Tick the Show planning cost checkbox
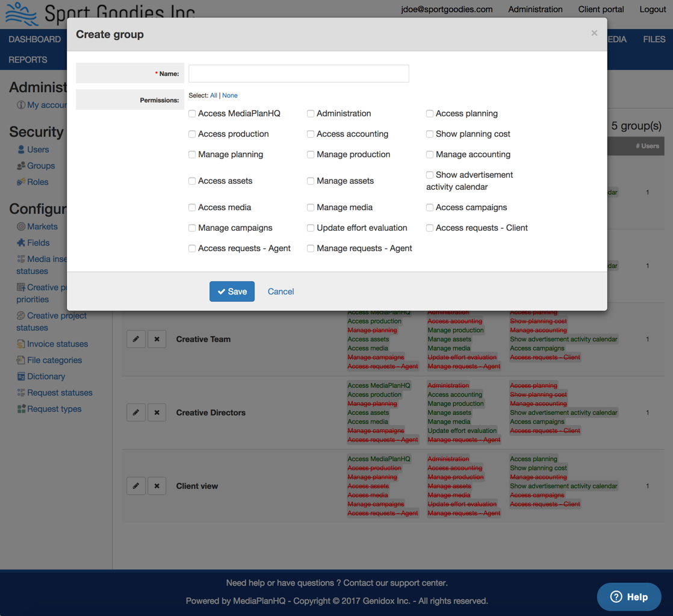The image size is (673, 616). click(x=430, y=134)
